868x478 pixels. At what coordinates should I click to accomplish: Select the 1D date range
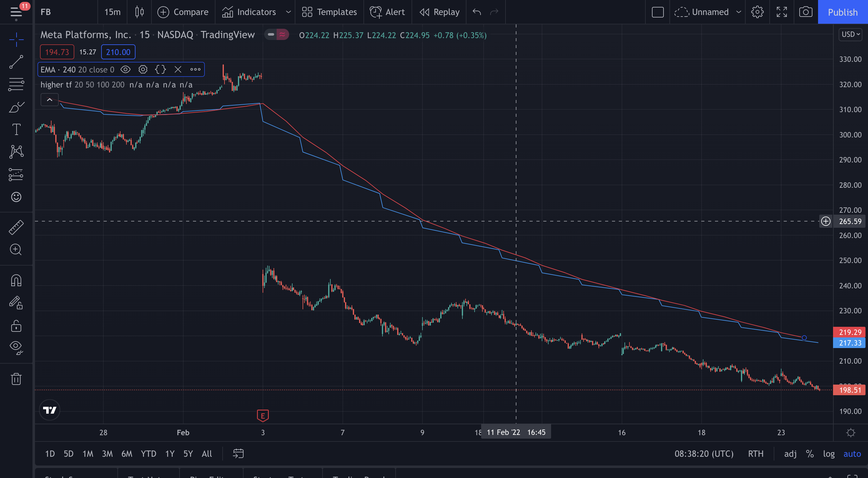coord(50,454)
